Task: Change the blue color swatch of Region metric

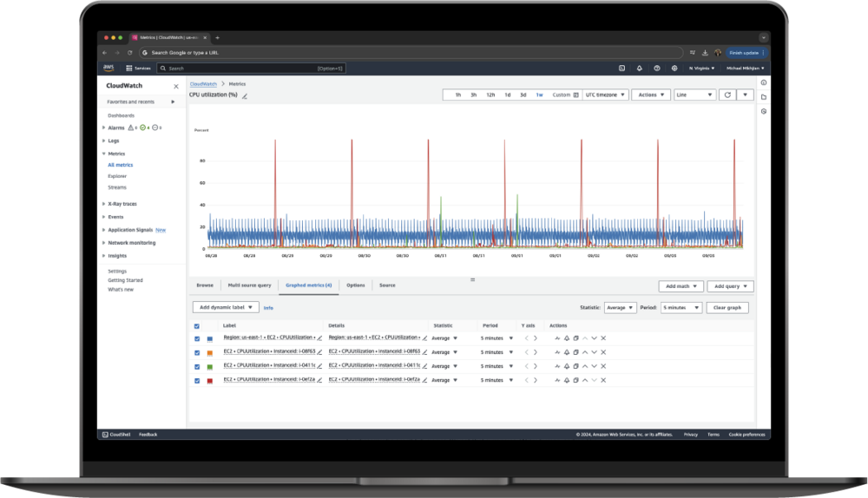Action: click(210, 338)
